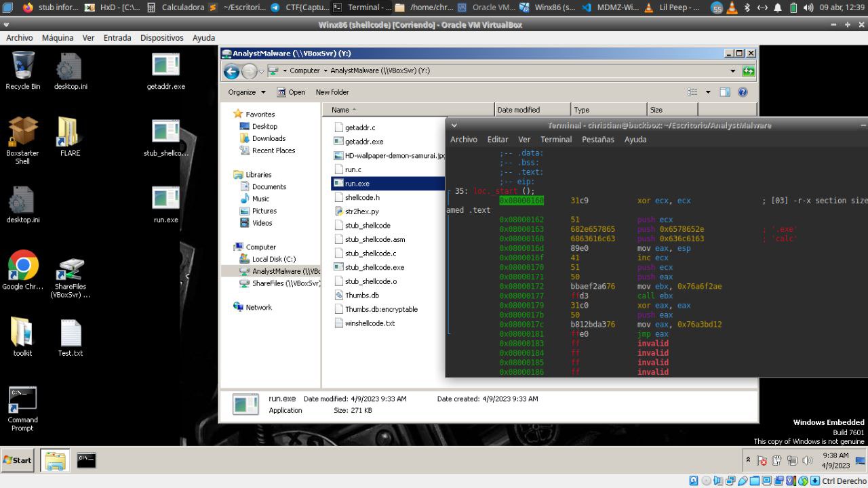Click New folder in Explorer toolbar
Screen dimensions: 868x488
(x=332, y=92)
